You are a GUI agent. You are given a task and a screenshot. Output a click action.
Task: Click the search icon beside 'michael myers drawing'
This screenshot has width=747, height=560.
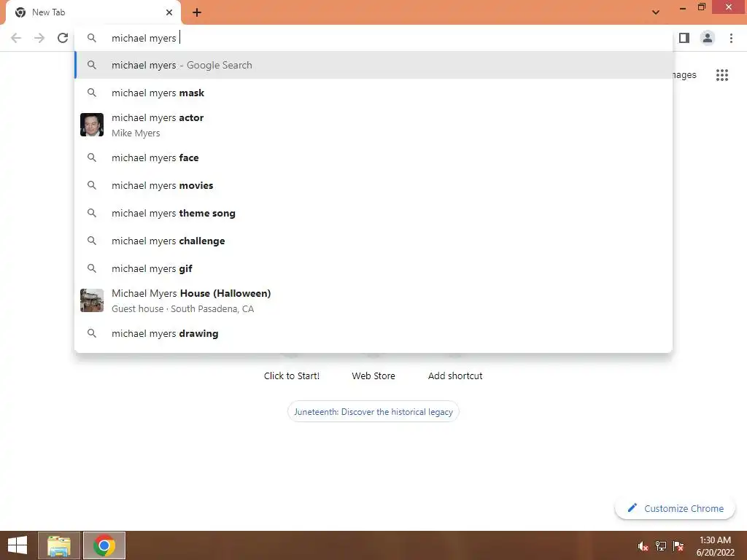(x=92, y=333)
